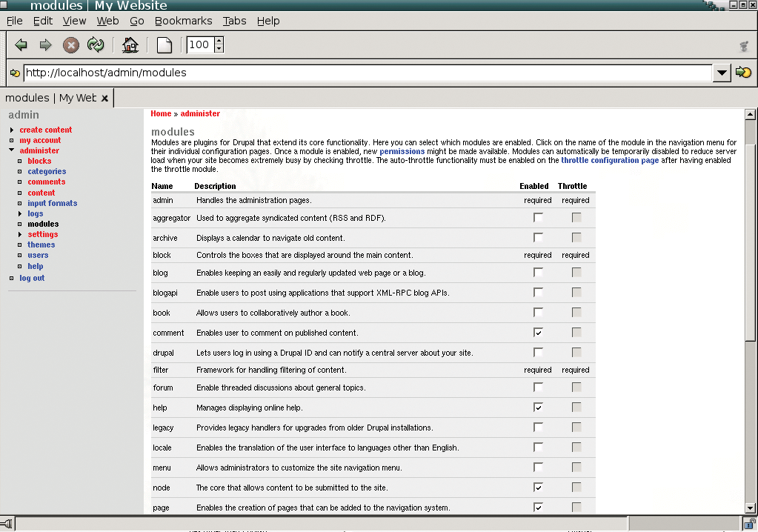Click the lock icon in status bar

(750, 523)
